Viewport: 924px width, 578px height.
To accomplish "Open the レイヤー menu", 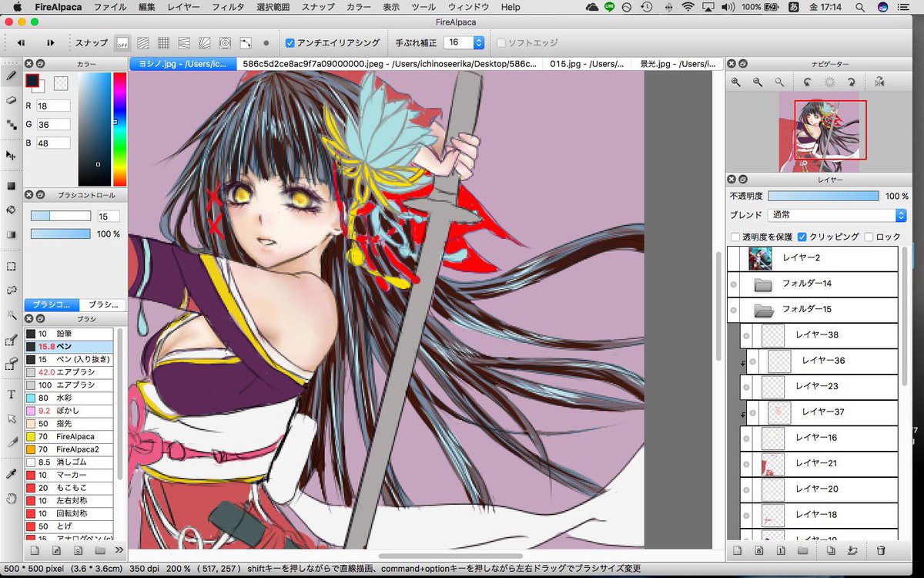I will pos(183,7).
